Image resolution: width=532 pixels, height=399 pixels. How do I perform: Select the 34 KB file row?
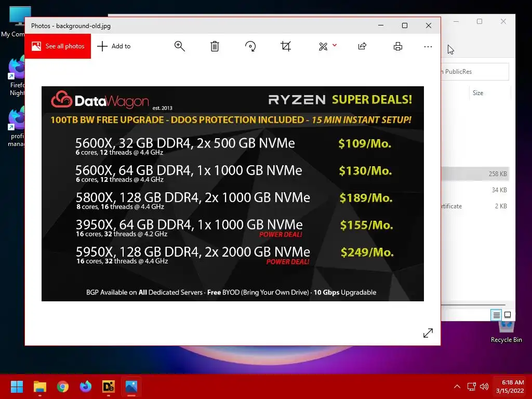[475, 190]
